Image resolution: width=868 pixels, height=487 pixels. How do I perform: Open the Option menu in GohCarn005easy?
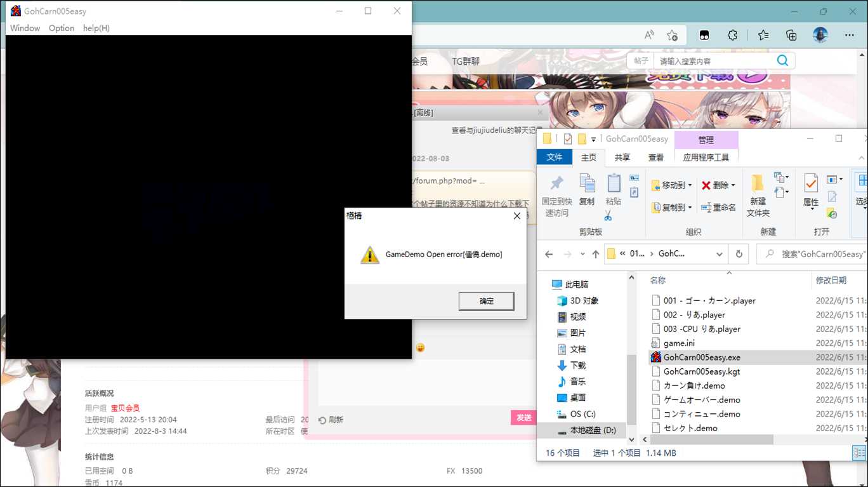pyautogui.click(x=62, y=28)
